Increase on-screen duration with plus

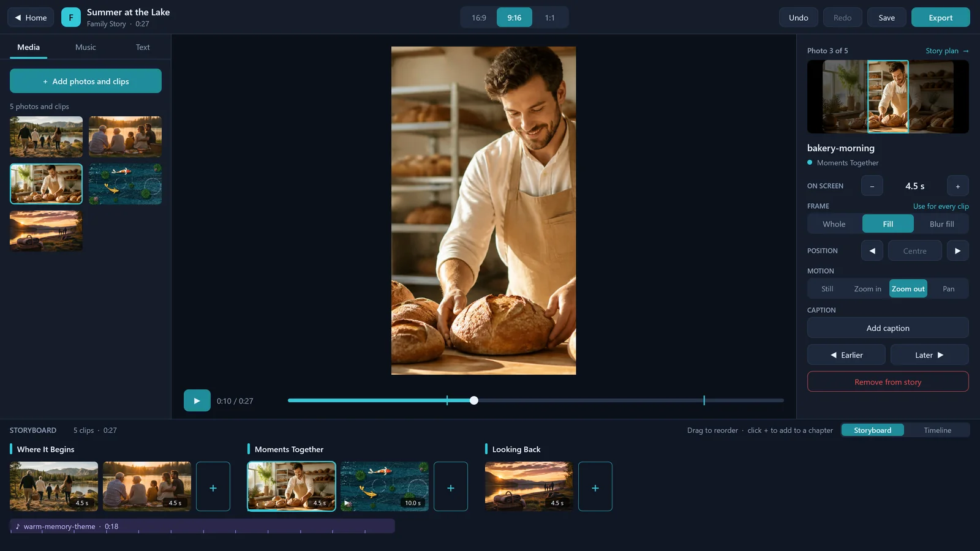pos(957,186)
